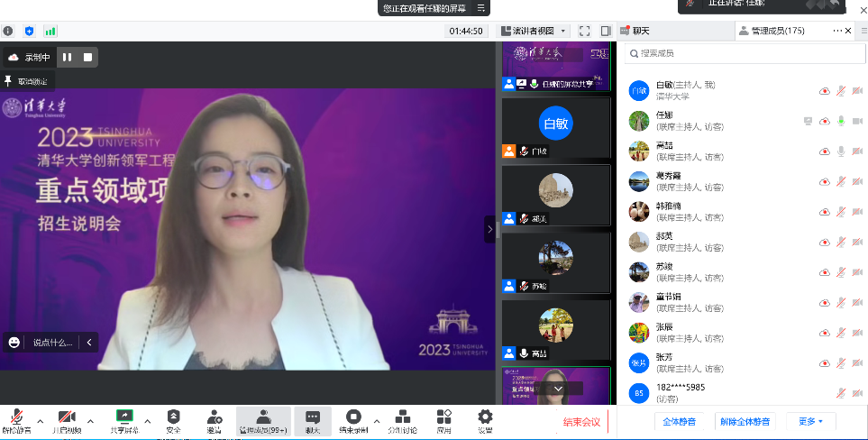Image resolution: width=868 pixels, height=440 pixels.
Task: Click the 01:44:50 meeting timer
Action: click(466, 31)
